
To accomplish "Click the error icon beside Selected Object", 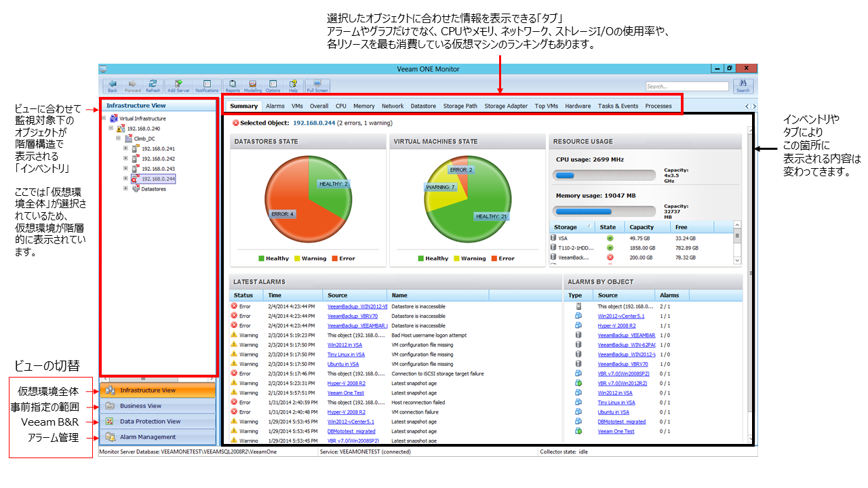I will [x=235, y=123].
